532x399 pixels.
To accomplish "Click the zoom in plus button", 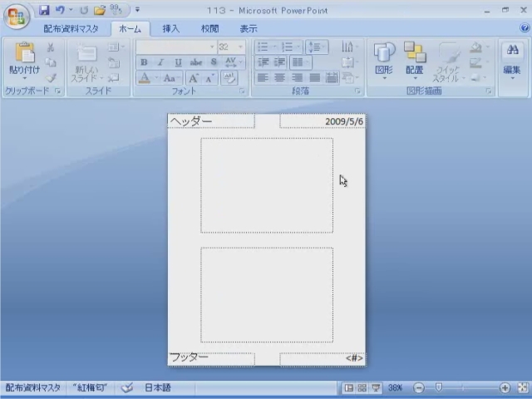I will point(505,388).
